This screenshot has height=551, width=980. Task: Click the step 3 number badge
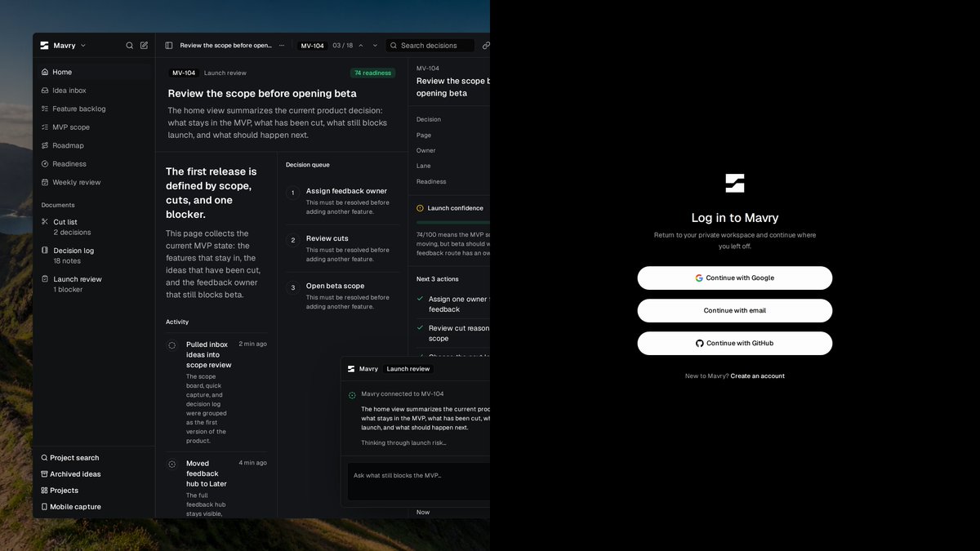click(293, 288)
